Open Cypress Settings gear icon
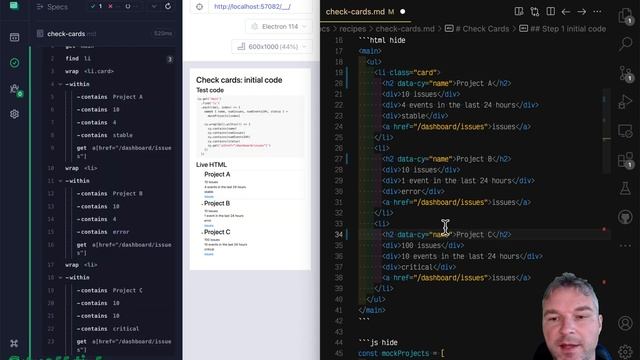The width and height of the screenshot is (640, 360). tap(14, 114)
